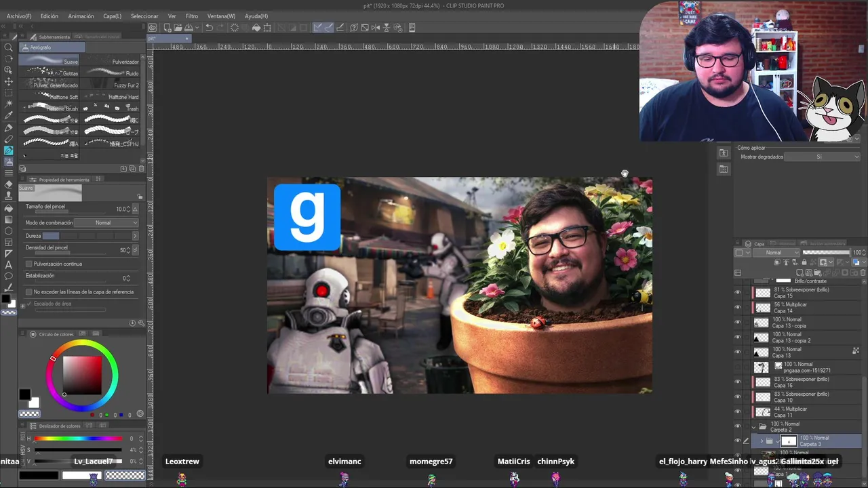868x488 pixels.
Task: Choose the Halftone Hard sub tool
Action: tap(110, 96)
